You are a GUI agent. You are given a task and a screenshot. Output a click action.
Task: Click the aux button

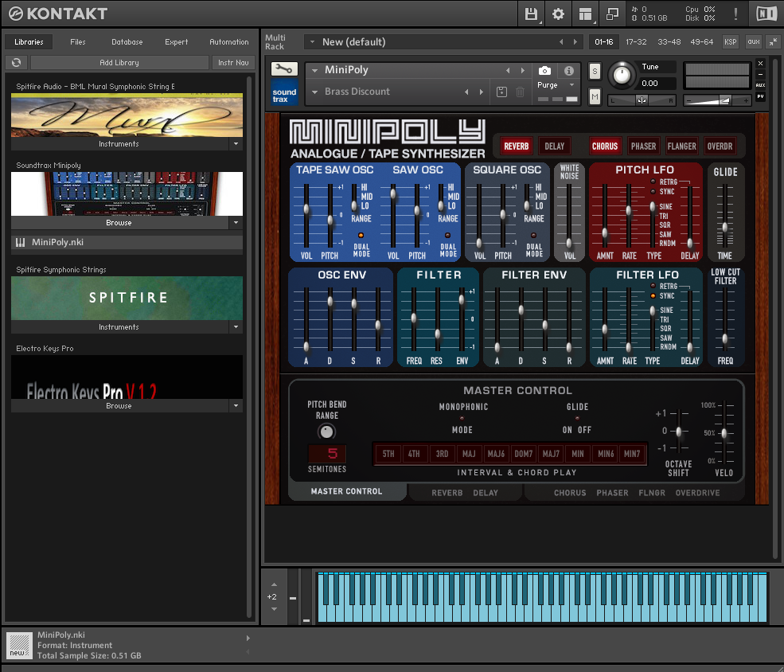click(x=754, y=42)
